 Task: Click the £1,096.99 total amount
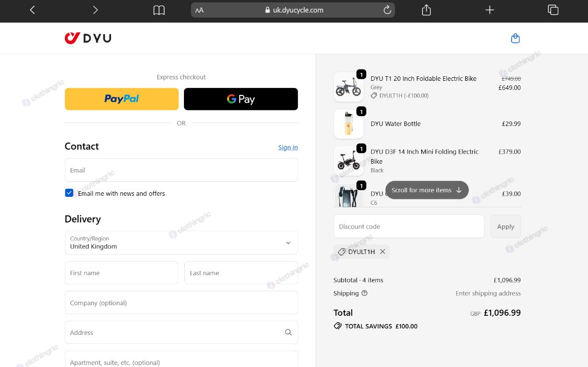[x=502, y=313]
